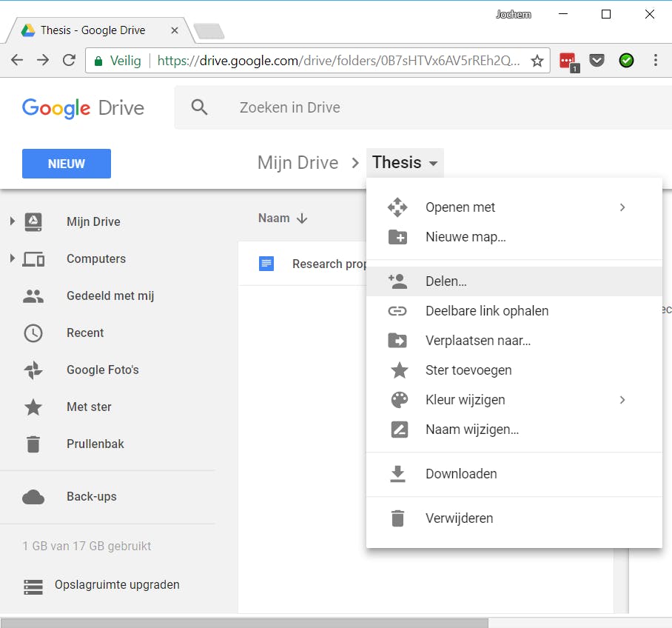672x628 pixels.
Task: Click the browser address bar URL
Action: tap(338, 61)
